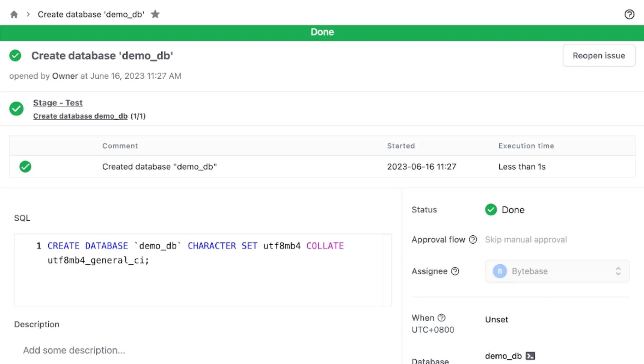The width and height of the screenshot is (644, 364).
Task: Open SQL editor icon next to demo_db
Action: [530, 356]
